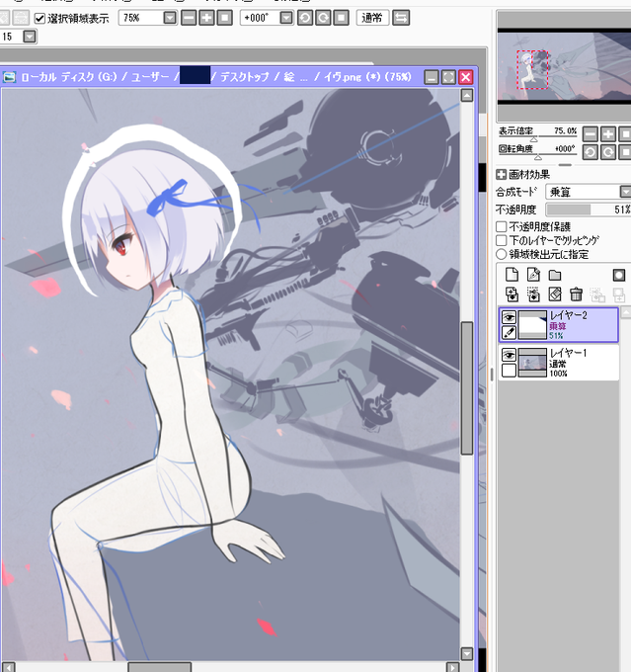Screen dimensions: 631x672
Task: Reset view rotation in top toolbar
Action: tap(341, 18)
